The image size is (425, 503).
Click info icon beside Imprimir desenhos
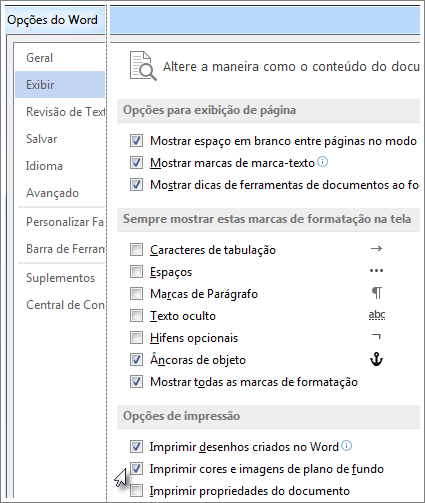[x=347, y=446]
